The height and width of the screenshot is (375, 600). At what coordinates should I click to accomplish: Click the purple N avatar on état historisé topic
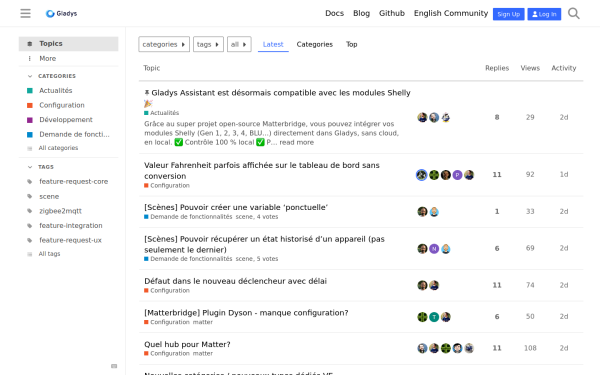434,249
